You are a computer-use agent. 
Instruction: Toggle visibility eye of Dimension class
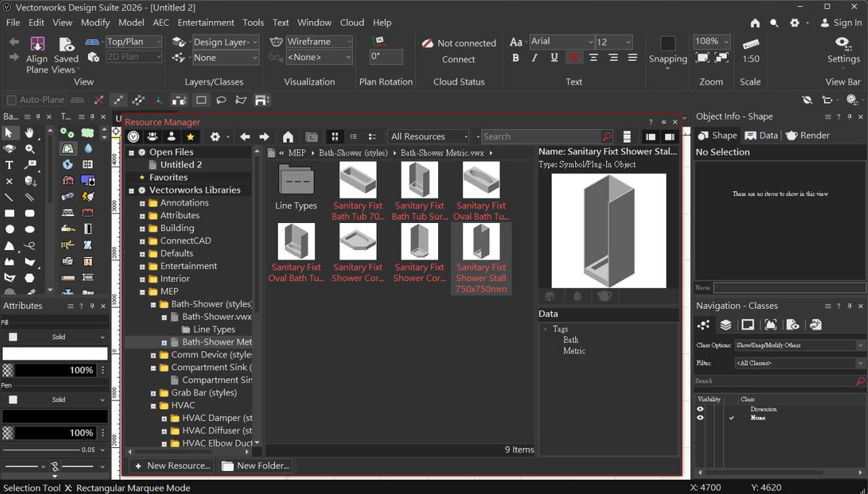701,409
